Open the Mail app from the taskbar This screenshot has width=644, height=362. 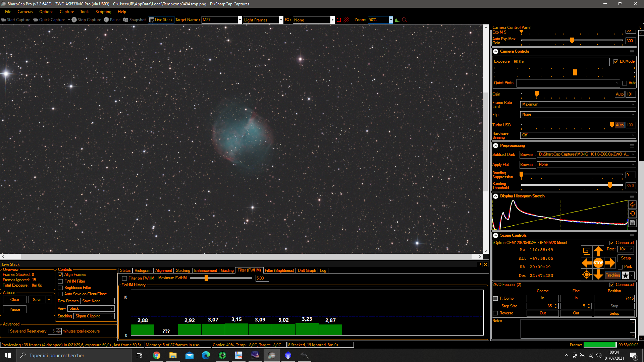click(190, 355)
